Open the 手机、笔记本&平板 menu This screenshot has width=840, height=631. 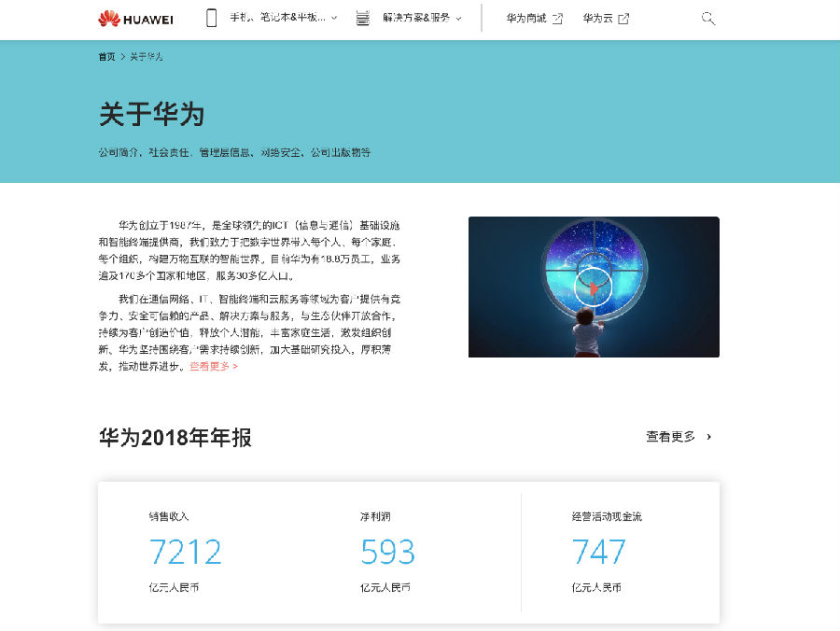tap(277, 18)
